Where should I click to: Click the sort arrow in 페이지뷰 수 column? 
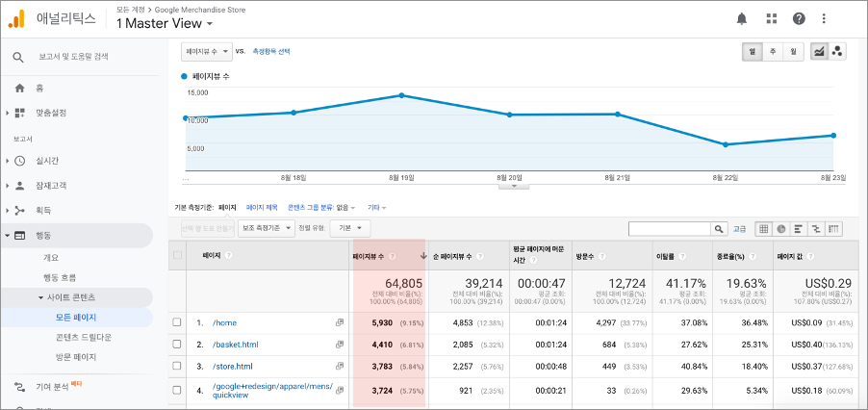tap(422, 256)
